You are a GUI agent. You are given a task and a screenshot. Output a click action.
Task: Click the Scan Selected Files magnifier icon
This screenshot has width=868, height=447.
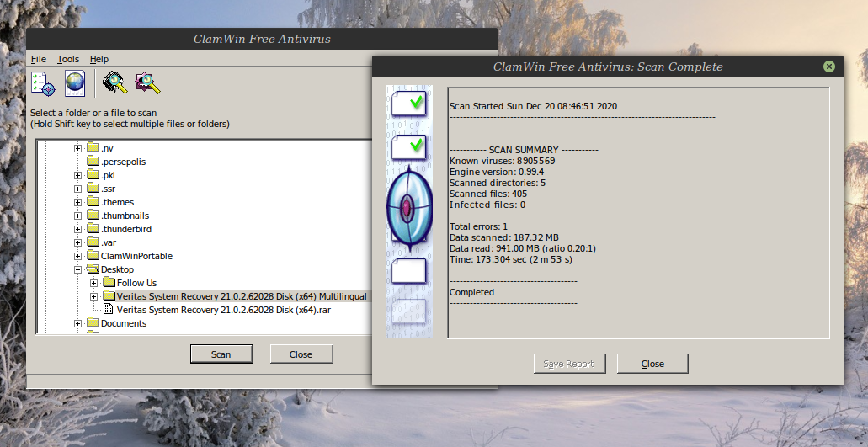[148, 83]
